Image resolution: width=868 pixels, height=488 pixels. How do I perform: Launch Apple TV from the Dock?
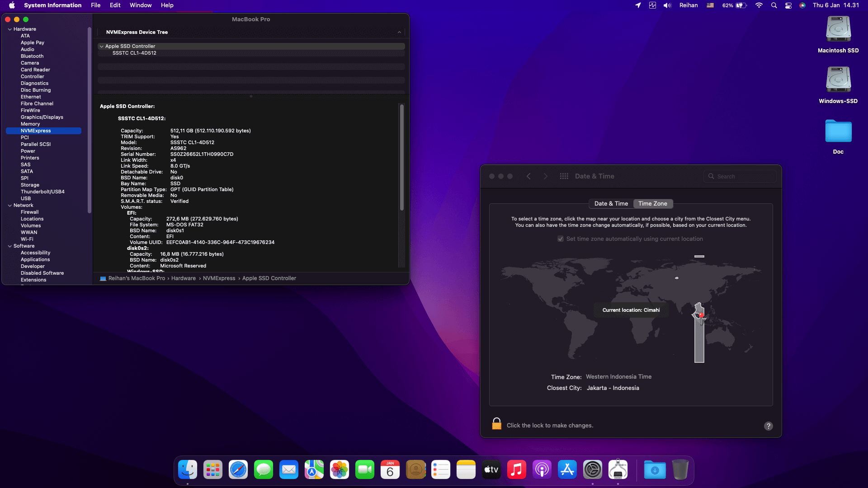pos(491,470)
